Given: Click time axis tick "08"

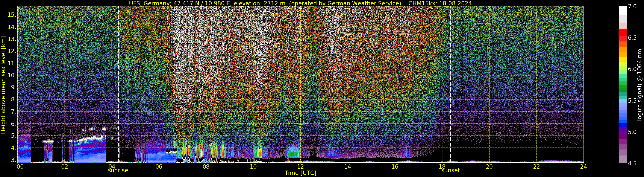Looking at the screenshot, I should pyautogui.click(x=206, y=166).
